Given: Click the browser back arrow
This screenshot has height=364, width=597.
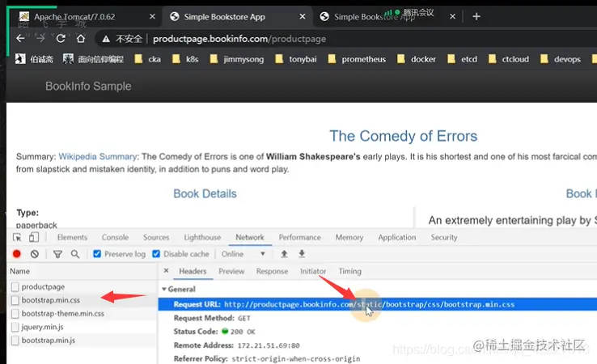Looking at the screenshot, I should point(20,39).
